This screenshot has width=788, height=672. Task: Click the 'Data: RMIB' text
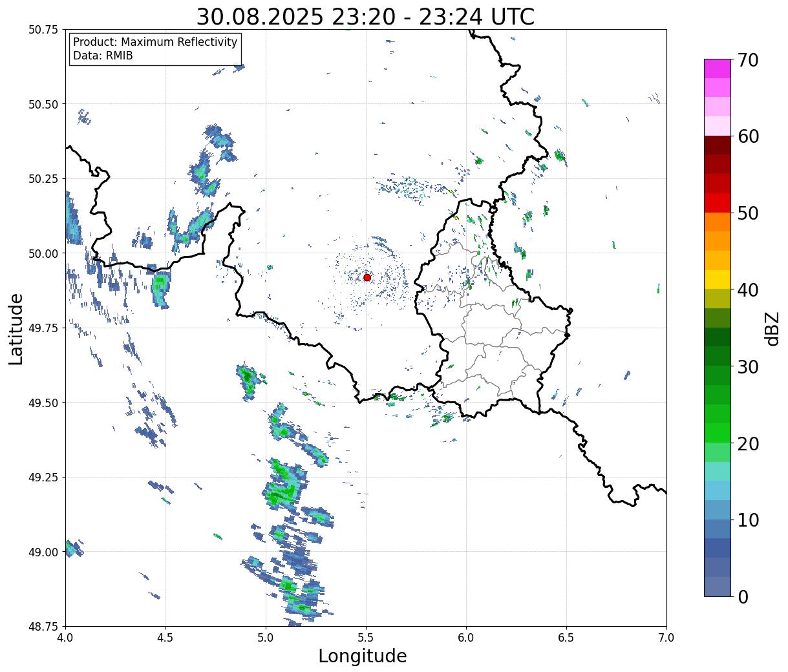103,56
